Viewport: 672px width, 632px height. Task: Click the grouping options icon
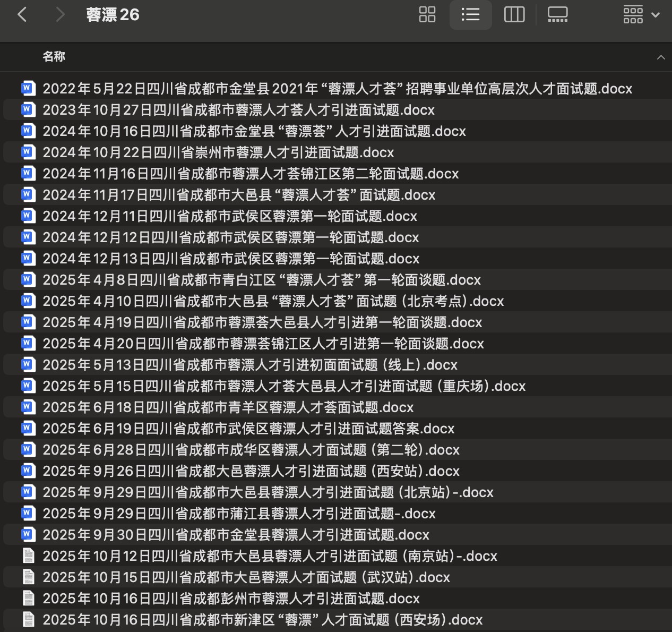[633, 15]
